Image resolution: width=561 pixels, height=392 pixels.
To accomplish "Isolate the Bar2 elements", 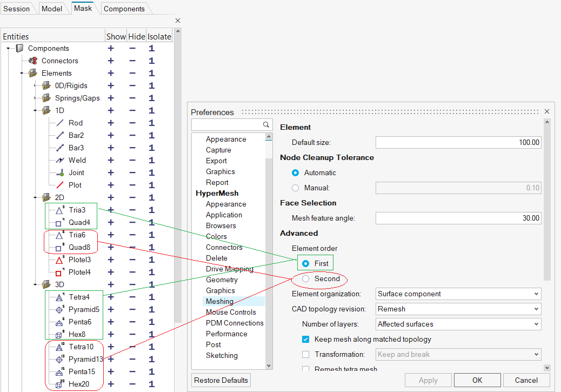I will [x=152, y=136].
